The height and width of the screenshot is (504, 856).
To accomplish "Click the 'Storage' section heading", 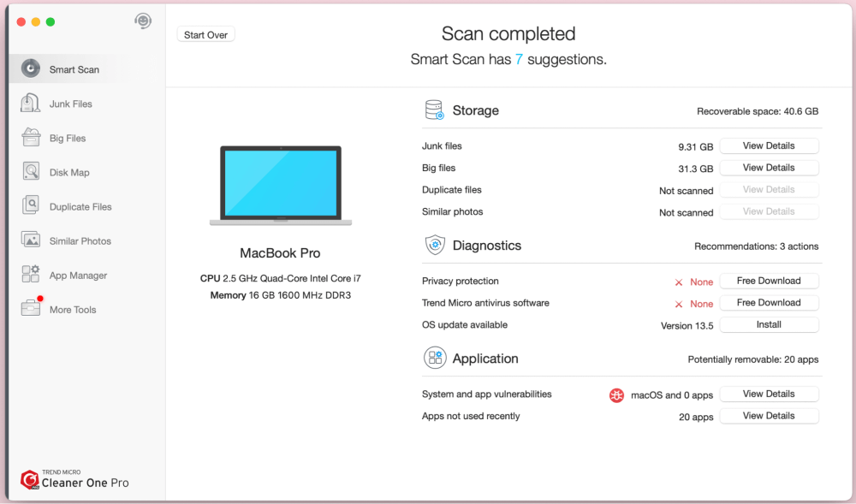I will coord(475,110).
